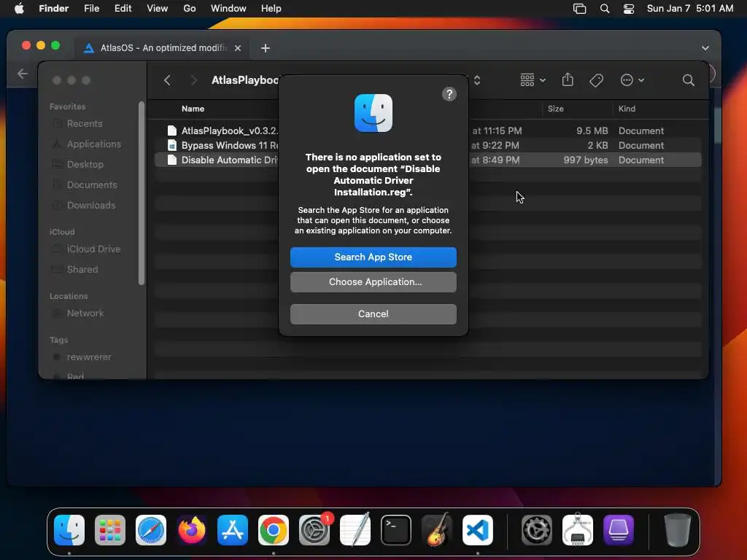Open Applications in Finder sidebar
The image size is (747, 560).
coord(94,144)
